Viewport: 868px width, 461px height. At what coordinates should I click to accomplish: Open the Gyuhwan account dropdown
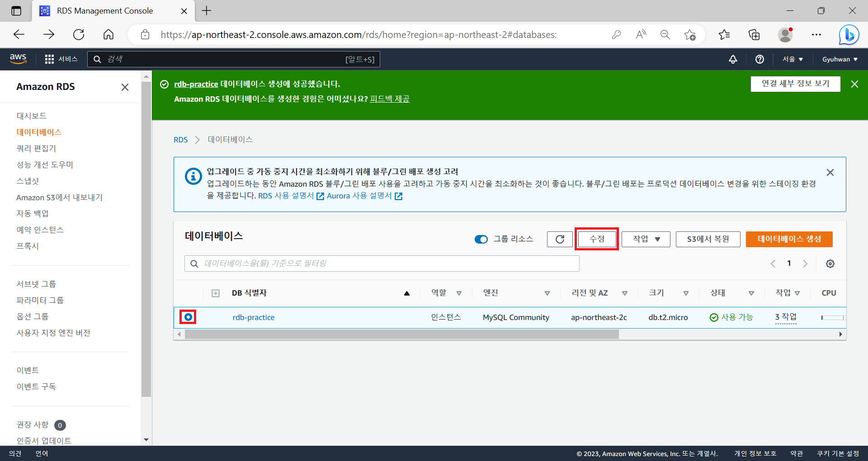pos(840,59)
